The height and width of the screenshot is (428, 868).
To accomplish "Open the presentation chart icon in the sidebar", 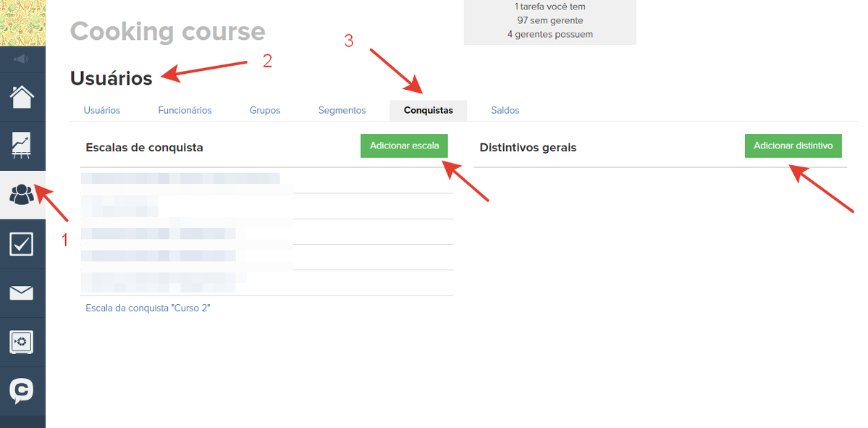I will tap(22, 146).
